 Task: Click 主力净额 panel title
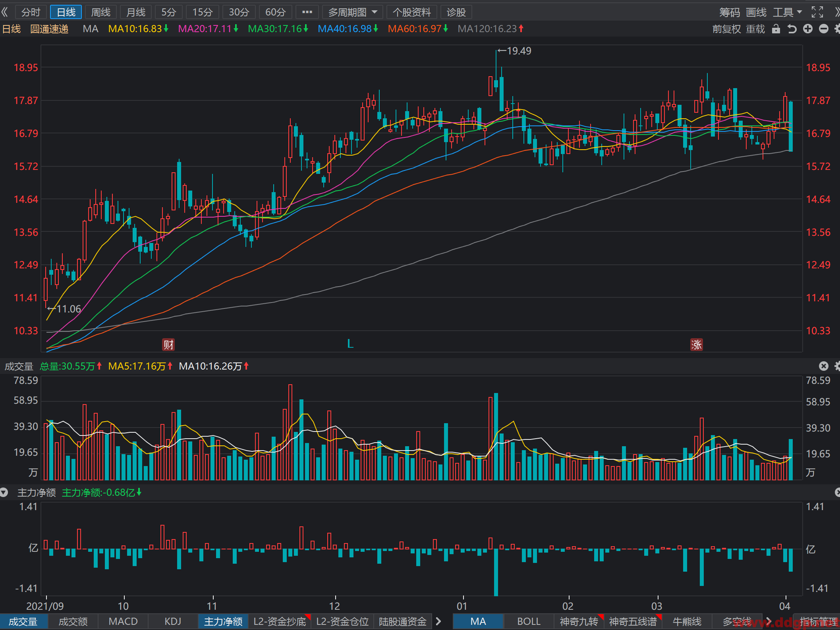(37, 493)
